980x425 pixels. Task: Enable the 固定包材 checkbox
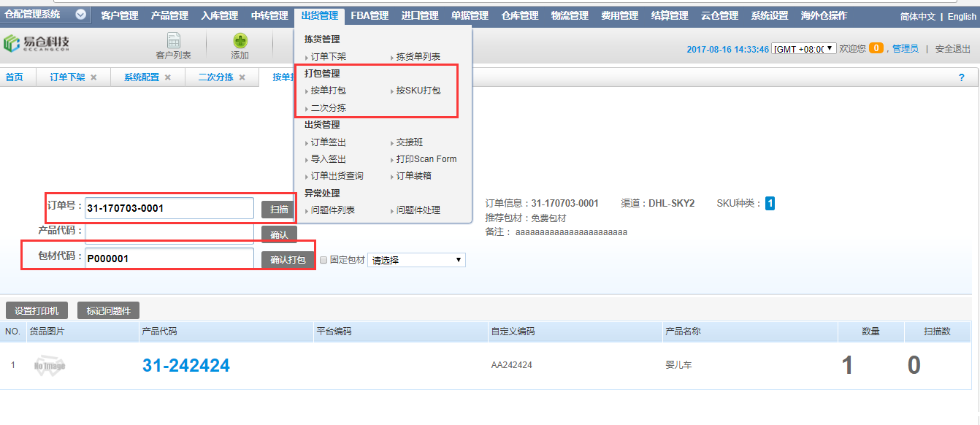(x=322, y=259)
